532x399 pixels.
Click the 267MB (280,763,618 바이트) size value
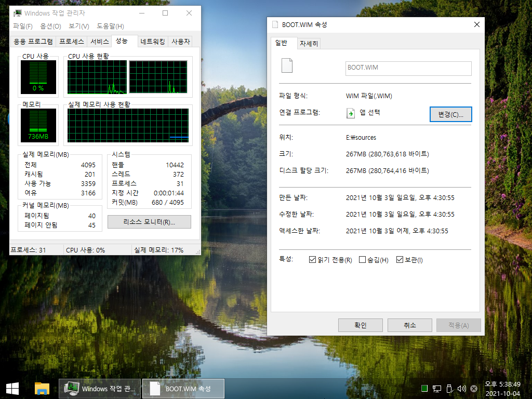[388, 154]
